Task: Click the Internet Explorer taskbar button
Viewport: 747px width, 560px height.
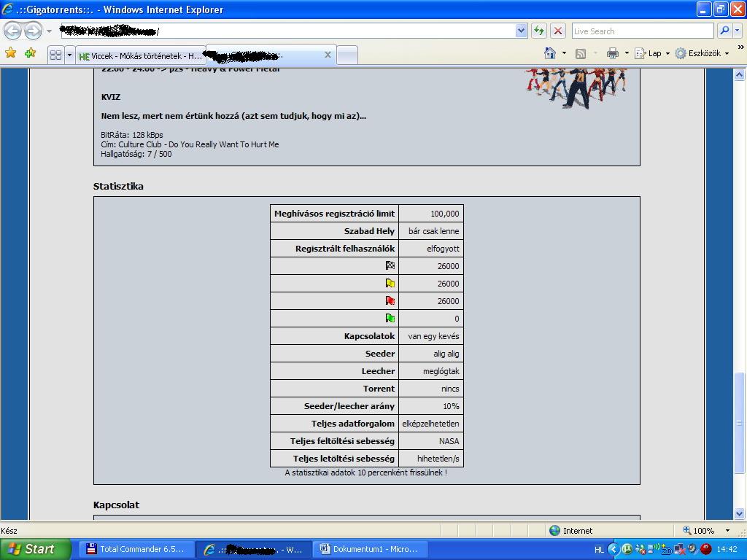Action: (x=253, y=549)
